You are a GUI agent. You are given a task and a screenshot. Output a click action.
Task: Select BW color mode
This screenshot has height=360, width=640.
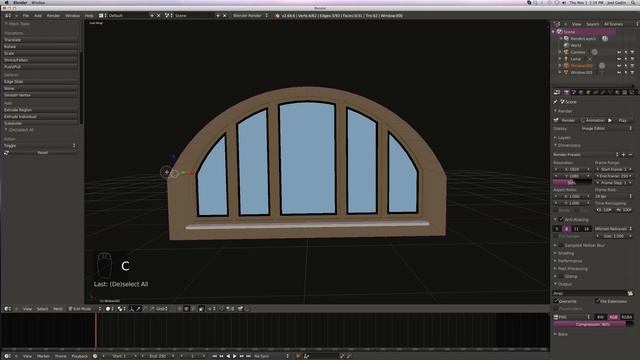[x=600, y=317]
